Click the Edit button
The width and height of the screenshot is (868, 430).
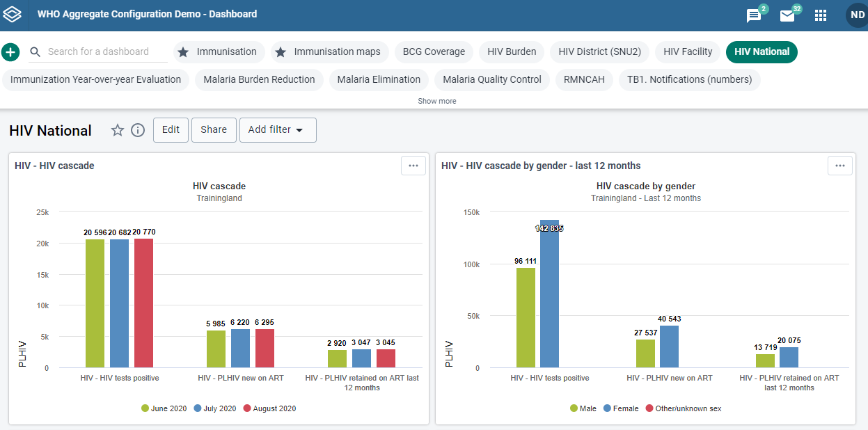click(171, 130)
